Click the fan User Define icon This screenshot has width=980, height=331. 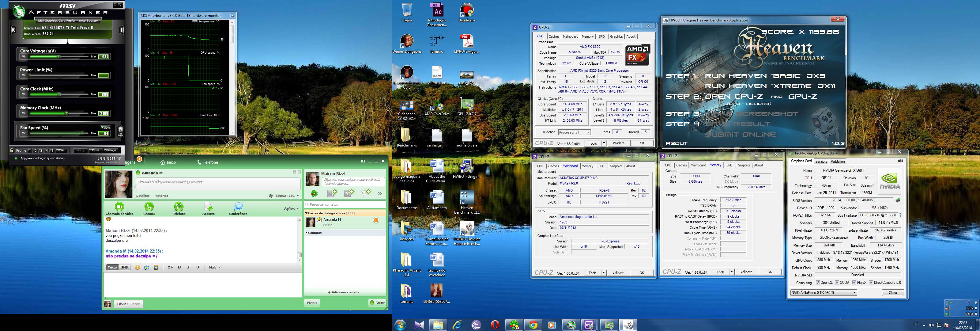click(x=121, y=131)
